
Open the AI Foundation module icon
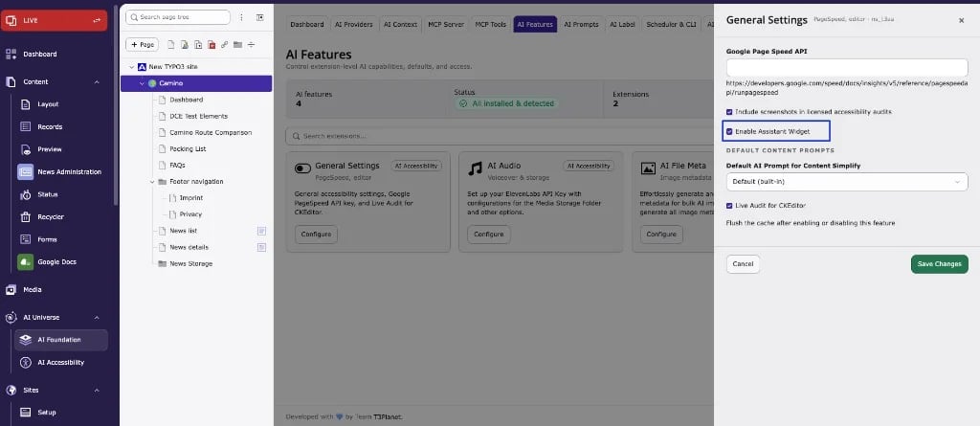(x=26, y=340)
